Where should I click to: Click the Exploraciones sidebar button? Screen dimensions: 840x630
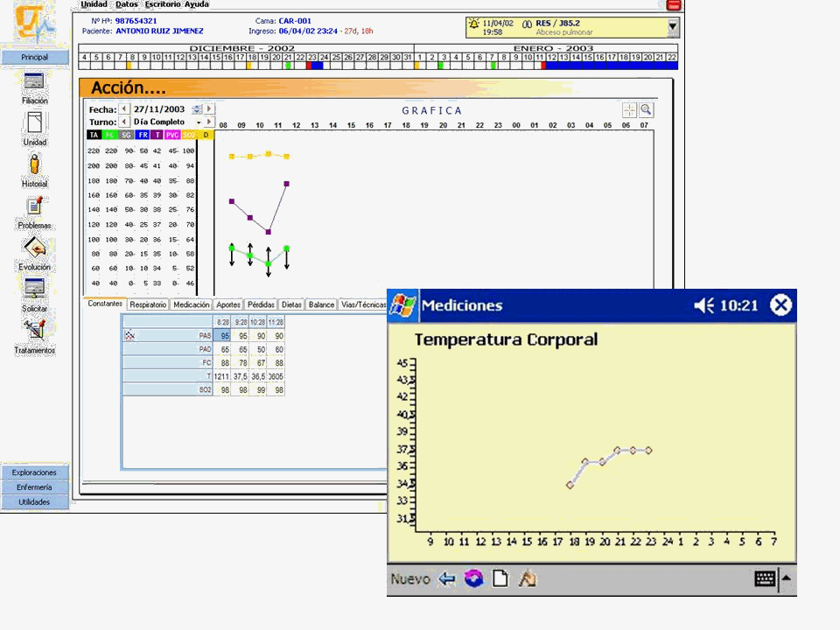[34, 472]
